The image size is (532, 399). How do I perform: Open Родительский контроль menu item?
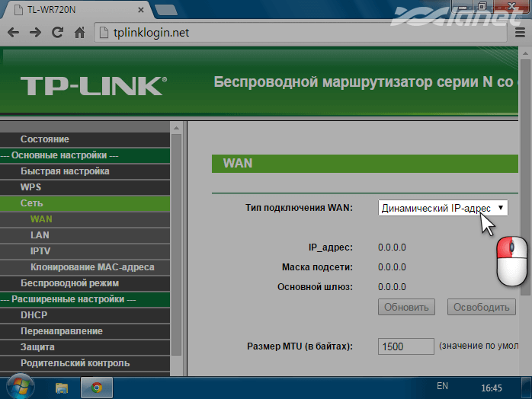pos(85,363)
